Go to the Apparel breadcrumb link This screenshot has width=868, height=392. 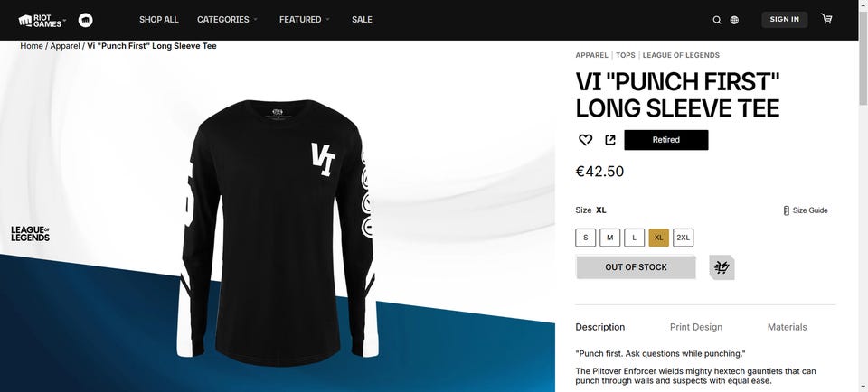point(65,46)
